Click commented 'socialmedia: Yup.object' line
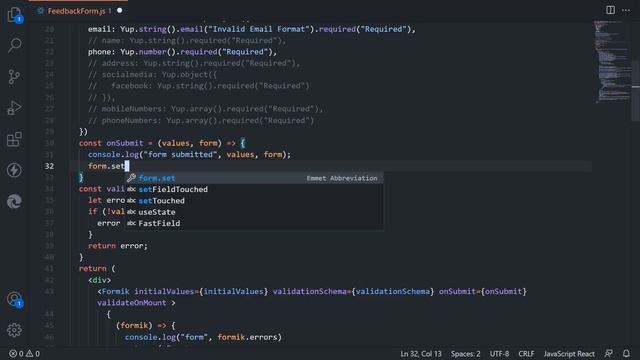The image size is (640, 360). 153,75
